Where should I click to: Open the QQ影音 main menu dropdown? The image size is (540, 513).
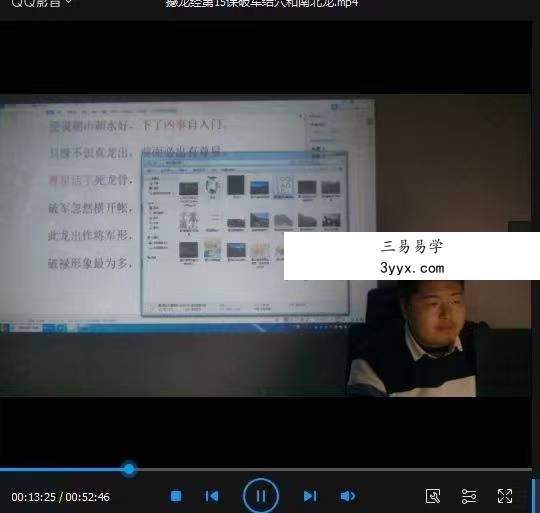41,3
